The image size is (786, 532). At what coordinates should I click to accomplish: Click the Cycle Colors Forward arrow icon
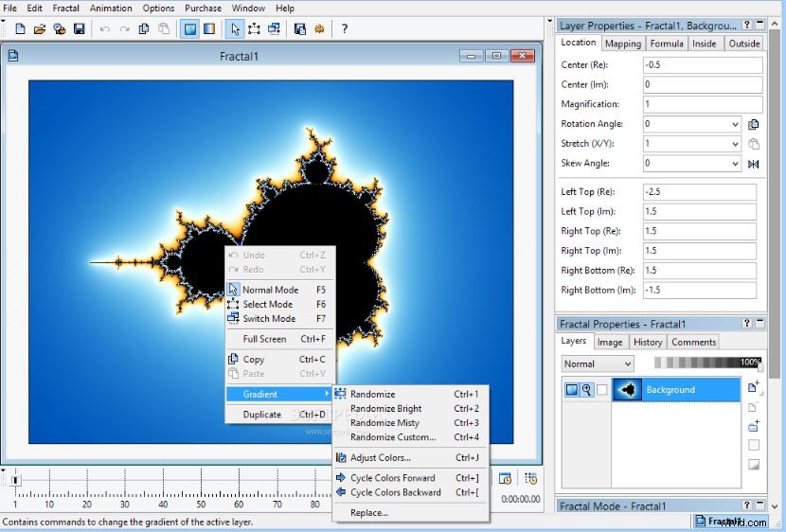point(341,477)
